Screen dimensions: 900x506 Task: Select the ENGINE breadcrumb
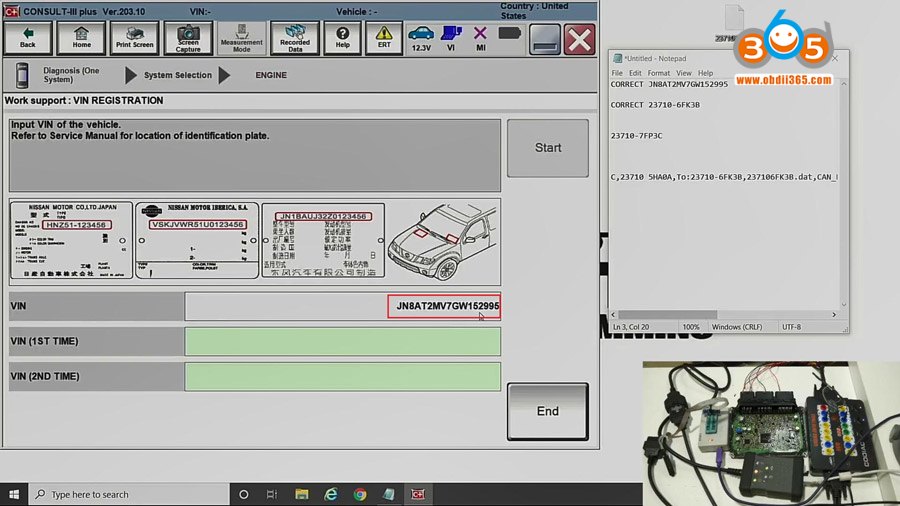point(271,75)
